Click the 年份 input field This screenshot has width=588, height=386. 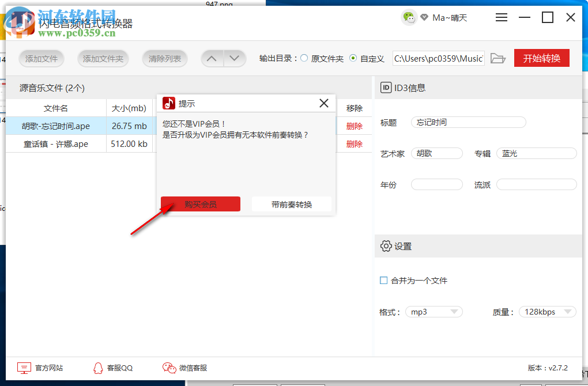[436, 184]
